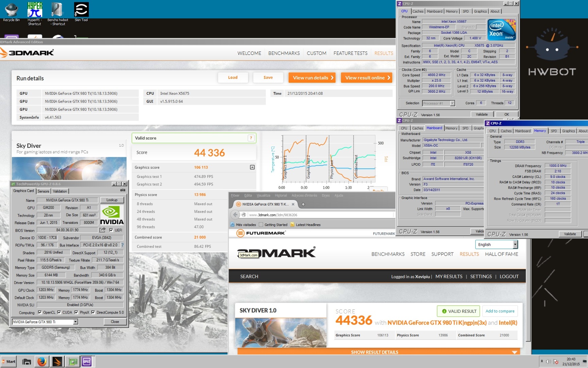
Task: Switch to Firefox in the taskbar
Action: (42, 362)
